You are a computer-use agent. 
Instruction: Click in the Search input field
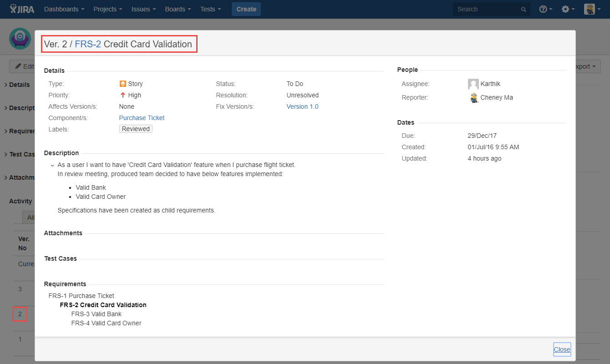click(x=487, y=9)
